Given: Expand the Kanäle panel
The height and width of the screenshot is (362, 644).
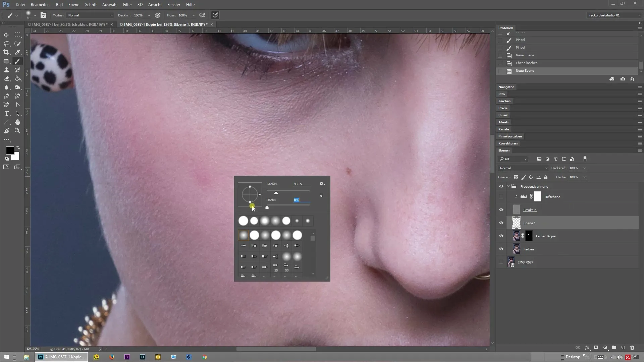Looking at the screenshot, I should click(x=503, y=129).
